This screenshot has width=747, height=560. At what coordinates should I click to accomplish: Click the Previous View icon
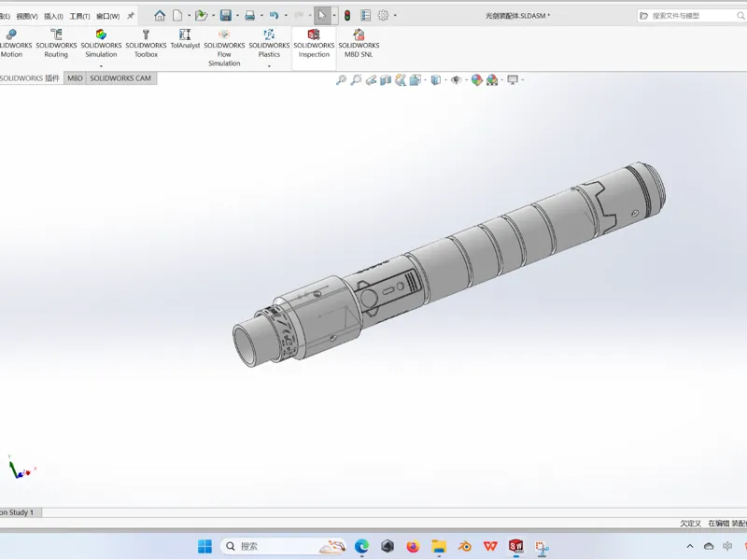(371, 80)
